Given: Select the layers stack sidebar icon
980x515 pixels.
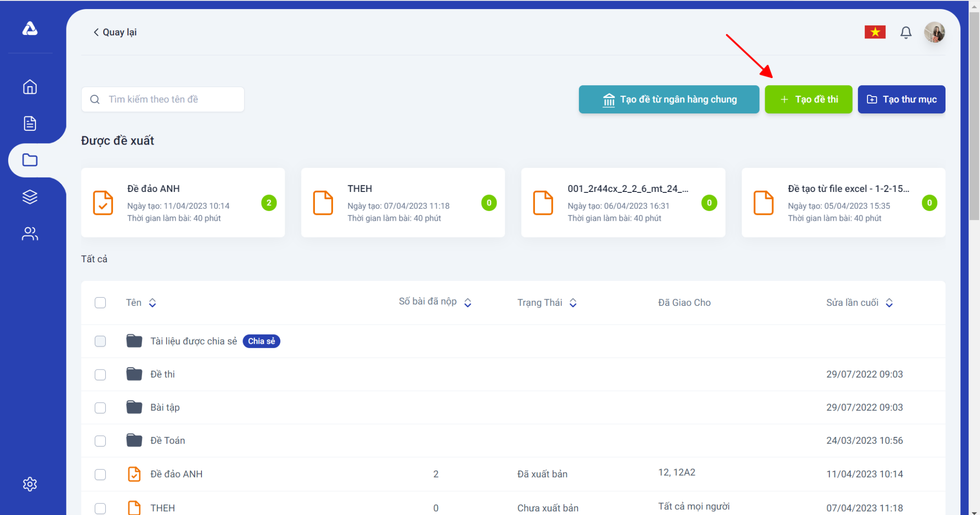Looking at the screenshot, I should pyautogui.click(x=30, y=197).
